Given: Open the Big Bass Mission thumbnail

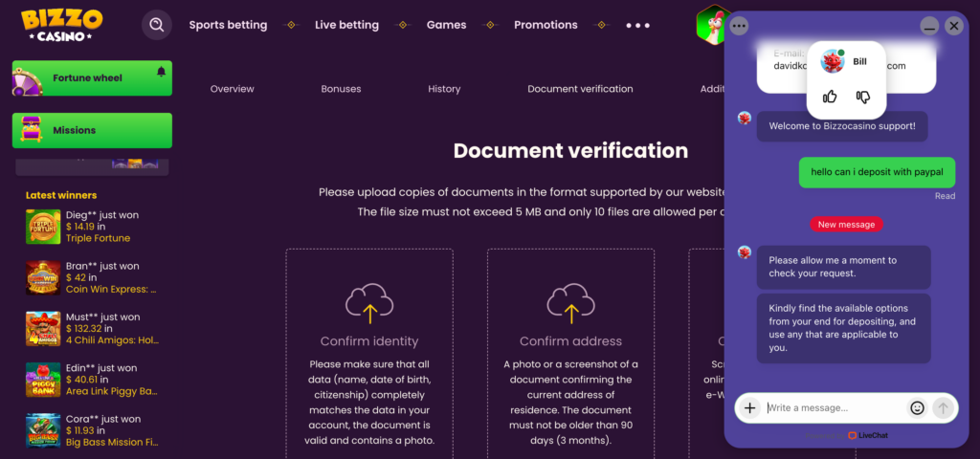Looking at the screenshot, I should point(43,430).
